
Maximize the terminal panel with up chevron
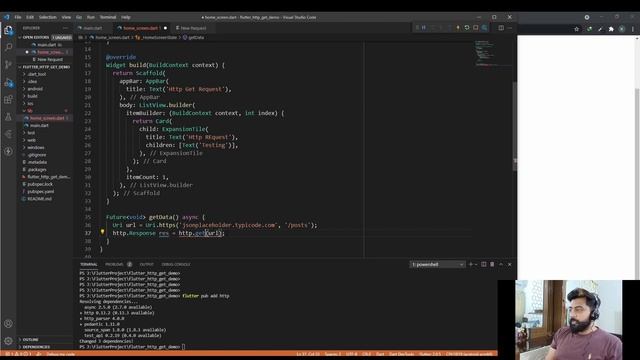coord(501,264)
